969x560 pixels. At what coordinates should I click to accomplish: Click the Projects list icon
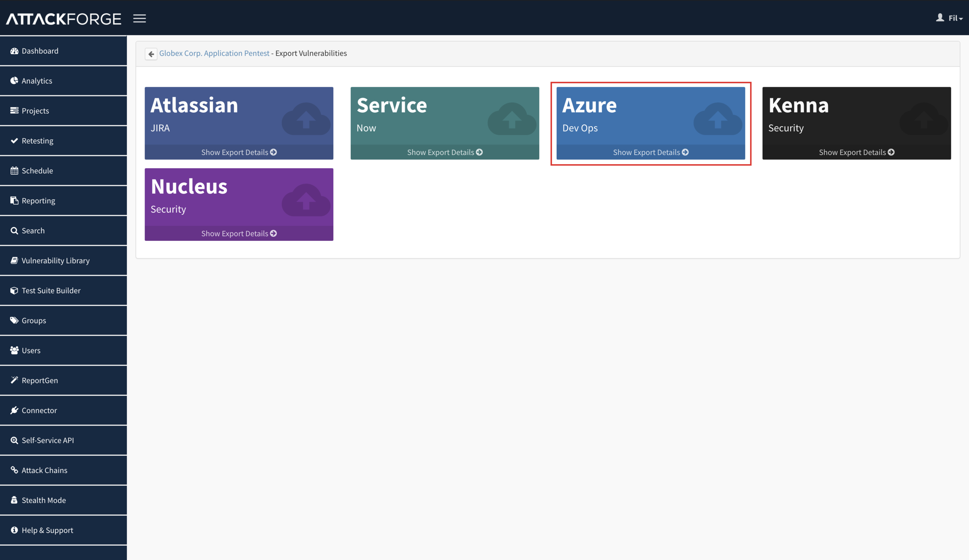point(14,110)
